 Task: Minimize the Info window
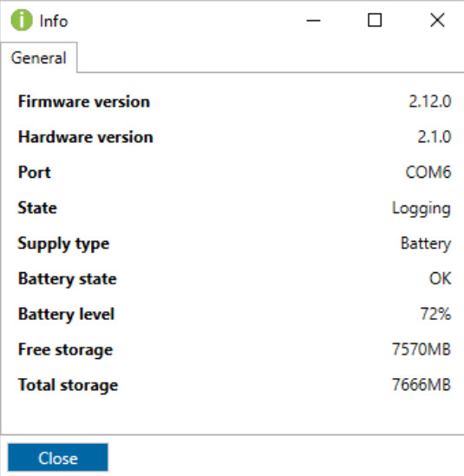tap(313, 21)
